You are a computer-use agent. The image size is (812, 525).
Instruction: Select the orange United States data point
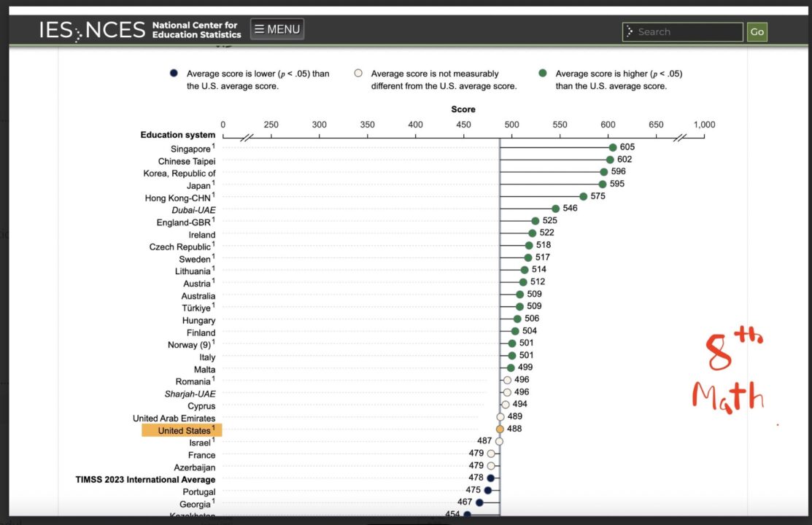click(500, 429)
